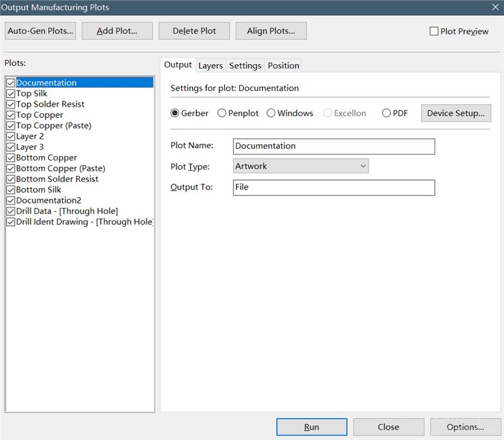This screenshot has width=504, height=440.
Task: Select the PDF output option
Action: pyautogui.click(x=387, y=113)
